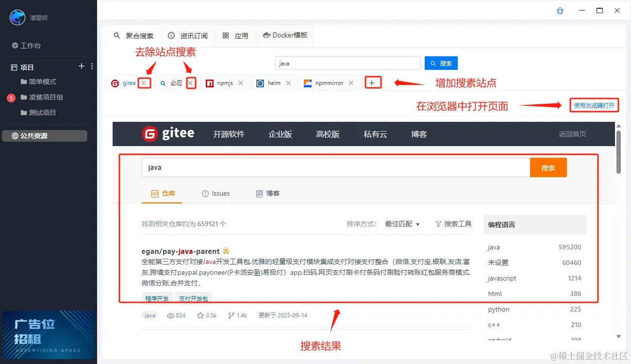
Task: Click the 824 watch count
Action: click(176, 315)
